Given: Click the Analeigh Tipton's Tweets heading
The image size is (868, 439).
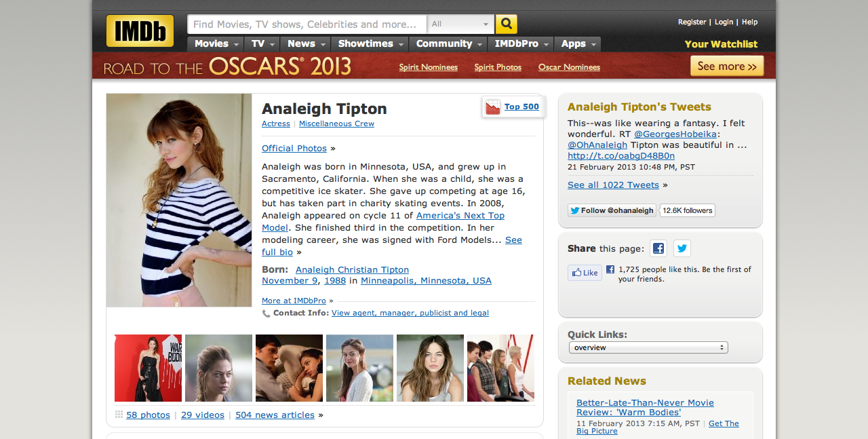Looking at the screenshot, I should [x=639, y=107].
